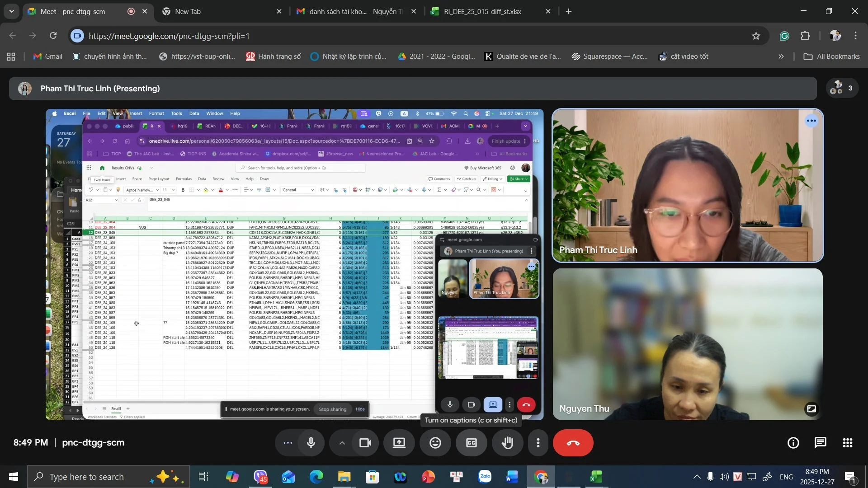This screenshot has height=488, width=868.
Task: Expand the tab search dropdown in Chrome
Action: [11, 11]
